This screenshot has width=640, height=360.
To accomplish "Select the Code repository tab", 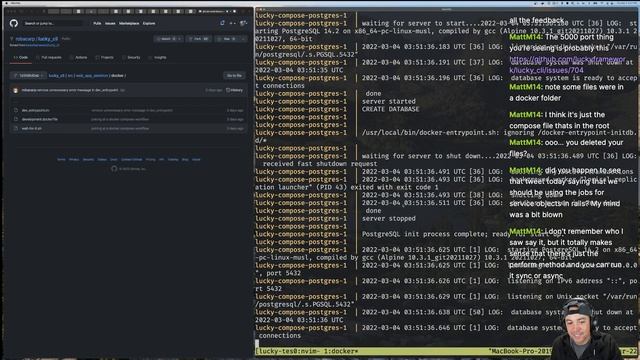I will click(x=21, y=58).
